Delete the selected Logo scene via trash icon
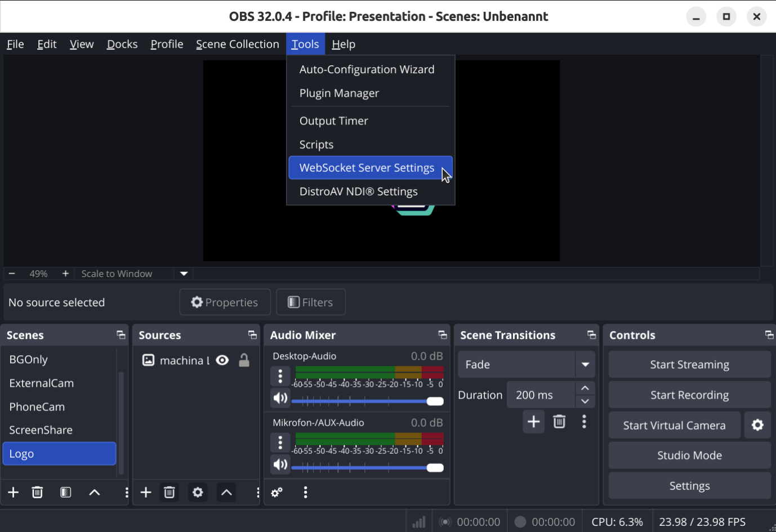 37,492
